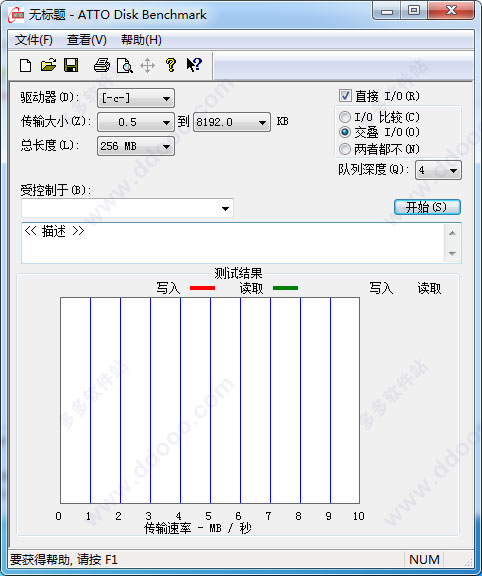The image size is (482, 576).
Task: Open the 256 MB total length dropdown
Action: (x=136, y=146)
